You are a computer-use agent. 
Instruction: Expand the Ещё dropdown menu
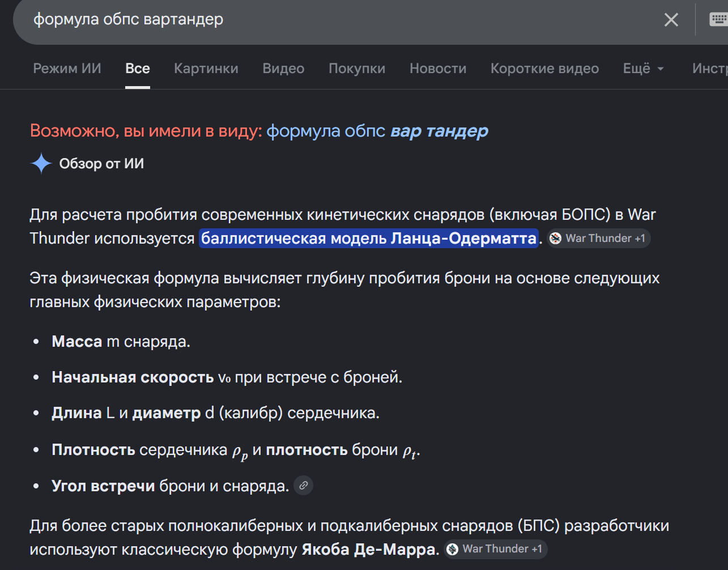click(644, 69)
